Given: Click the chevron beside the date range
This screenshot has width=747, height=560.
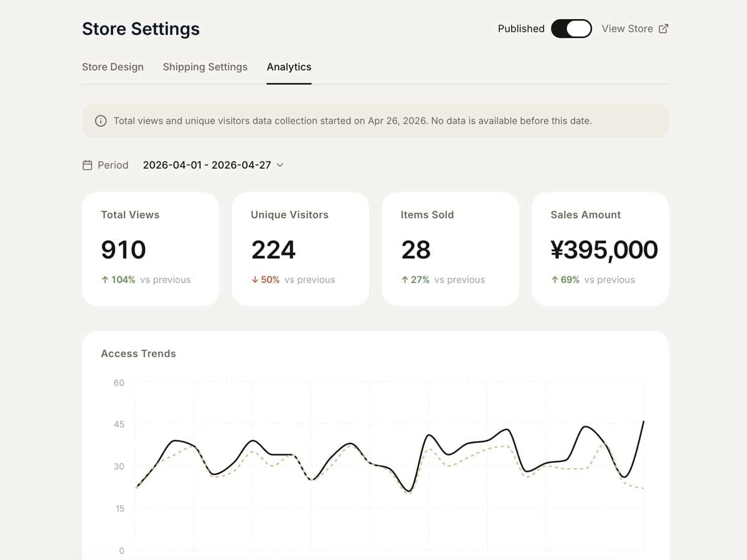Looking at the screenshot, I should point(280,165).
